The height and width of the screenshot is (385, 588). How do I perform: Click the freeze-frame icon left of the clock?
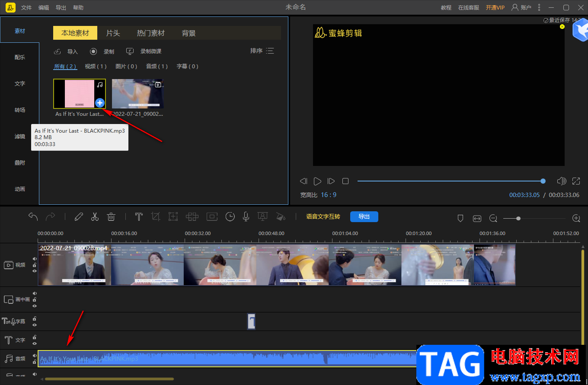click(x=212, y=216)
